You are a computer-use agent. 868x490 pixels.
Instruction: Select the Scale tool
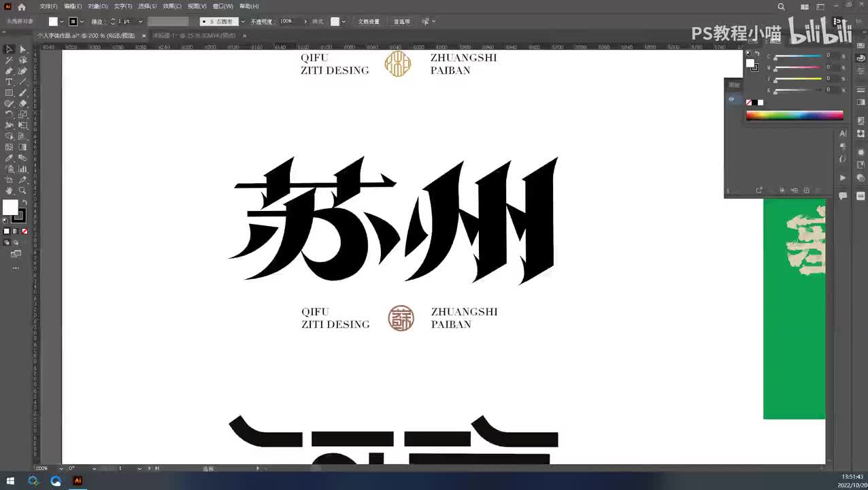(x=22, y=114)
